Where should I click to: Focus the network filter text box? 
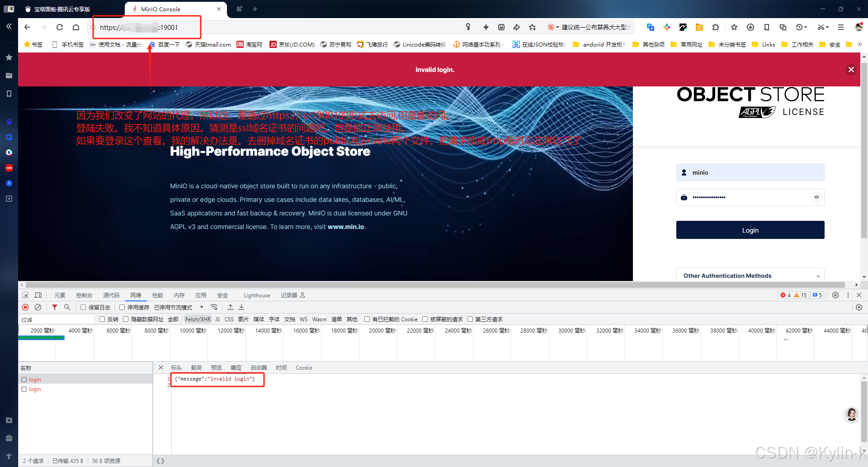[x=57, y=319]
